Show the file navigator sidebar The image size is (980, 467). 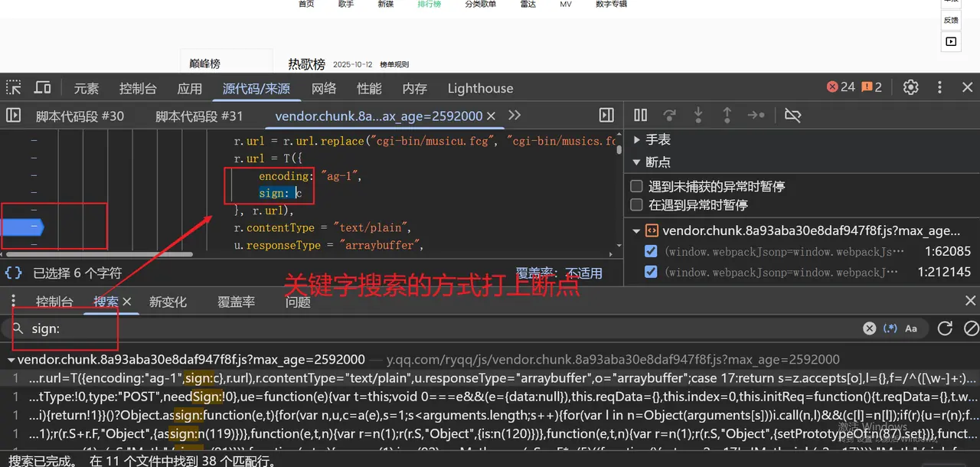tap(14, 116)
